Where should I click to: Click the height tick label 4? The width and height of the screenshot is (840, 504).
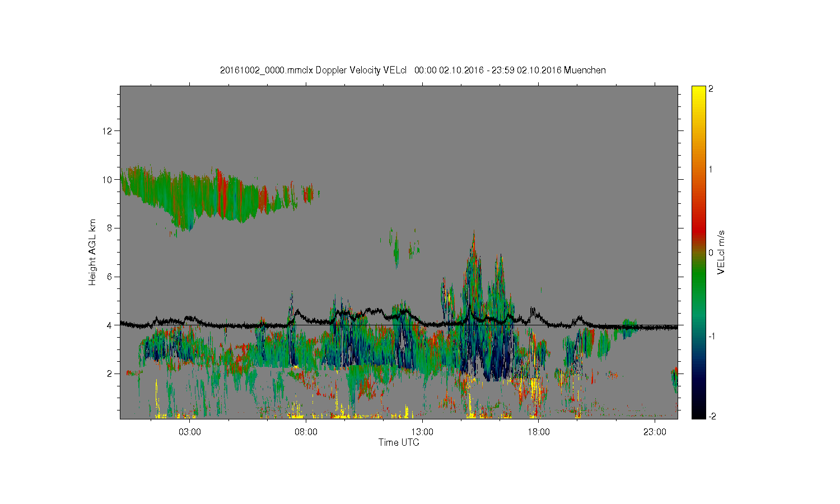pyautogui.click(x=111, y=325)
